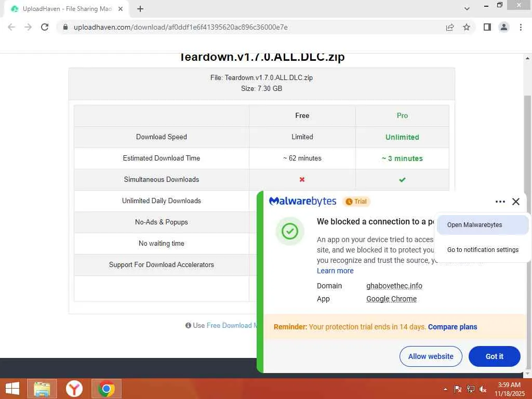
Task: Dismiss the Malwarebytes notification with X
Action: (516, 202)
